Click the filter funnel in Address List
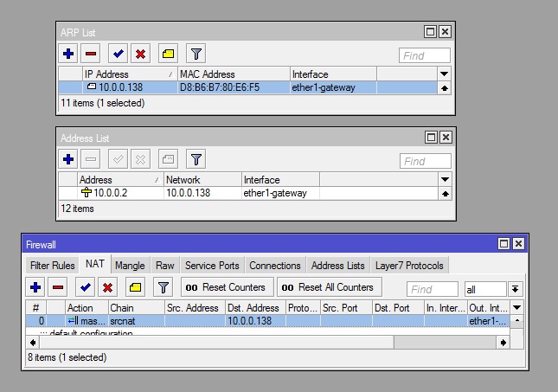The image size is (558, 392). (x=196, y=159)
